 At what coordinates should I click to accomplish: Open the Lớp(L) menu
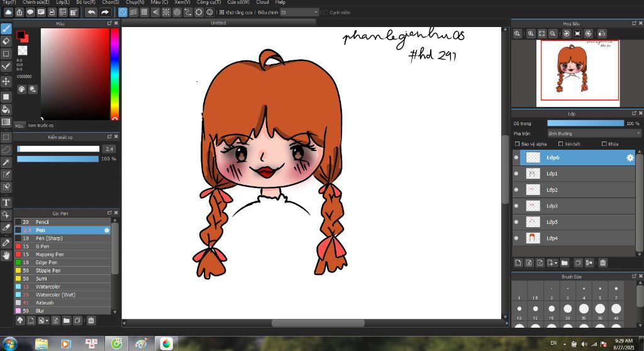click(x=63, y=2)
